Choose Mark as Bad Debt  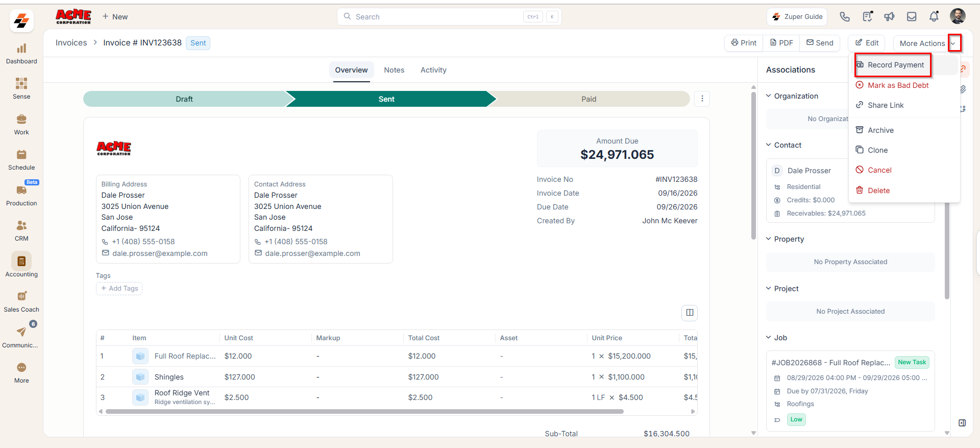point(898,85)
